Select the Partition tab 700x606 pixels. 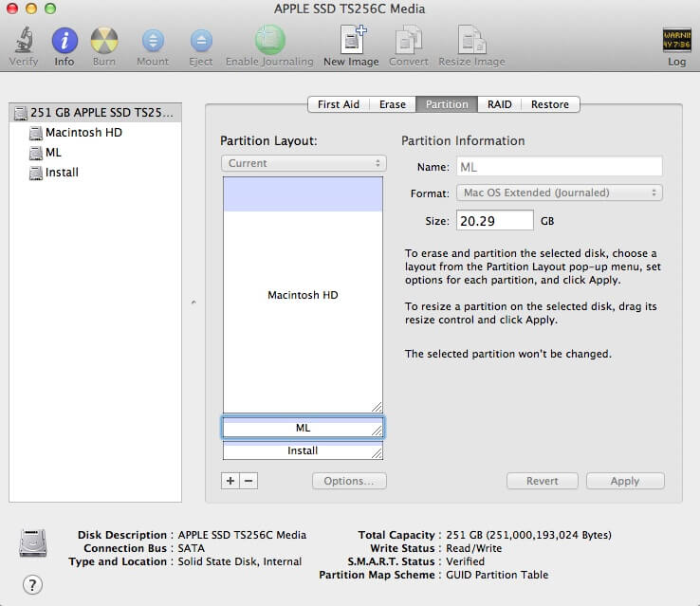447,104
